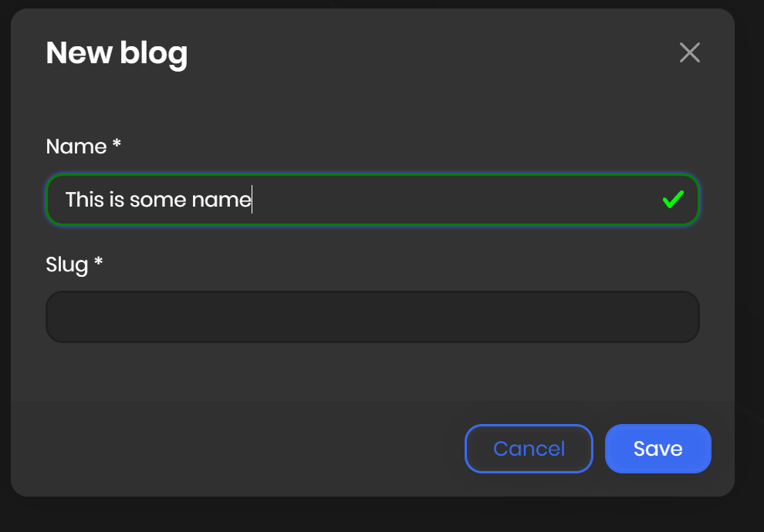
Task: Click into the empty Slug field
Action: (x=372, y=317)
